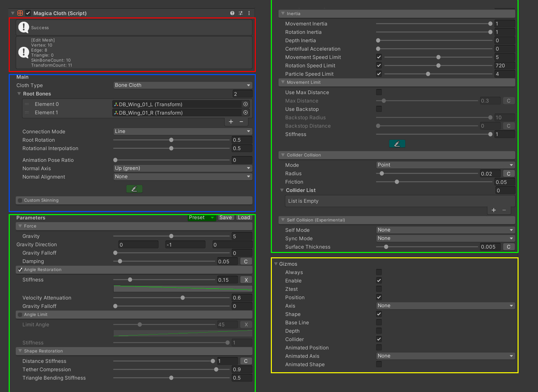Click the drag handle of Element 1
The image size is (538, 392).
[x=27, y=113]
